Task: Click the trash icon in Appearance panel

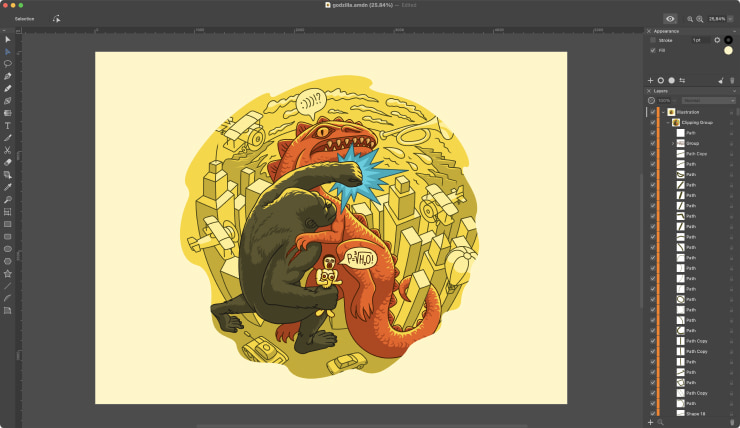Action: pos(732,81)
